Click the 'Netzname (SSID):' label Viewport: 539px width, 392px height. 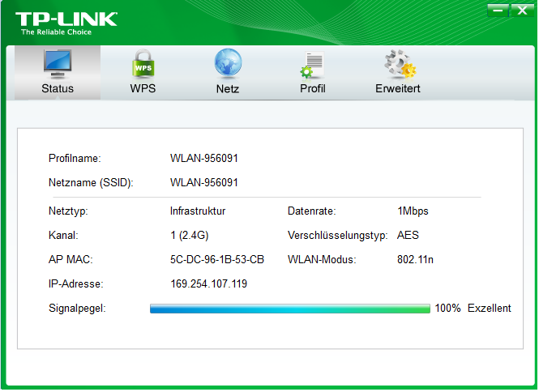tap(91, 183)
